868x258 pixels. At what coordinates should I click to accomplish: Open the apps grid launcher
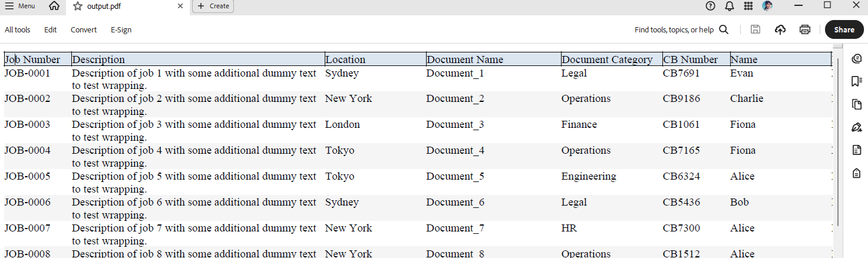pyautogui.click(x=748, y=6)
